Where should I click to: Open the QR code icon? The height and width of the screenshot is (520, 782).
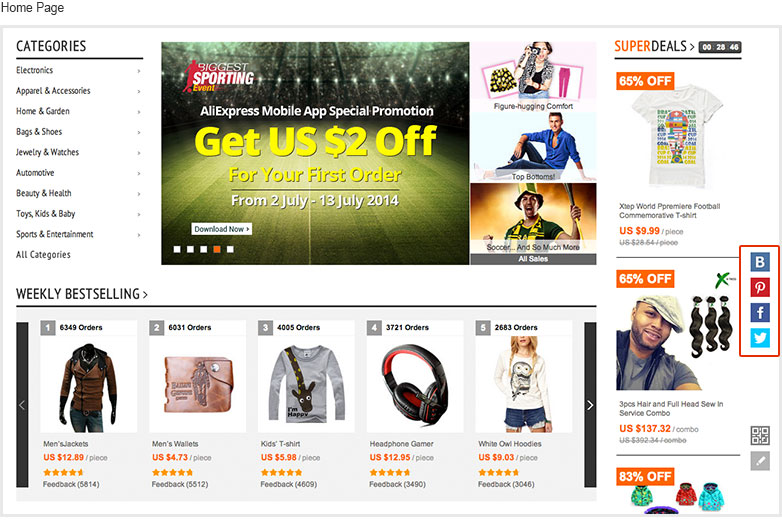[x=760, y=435]
